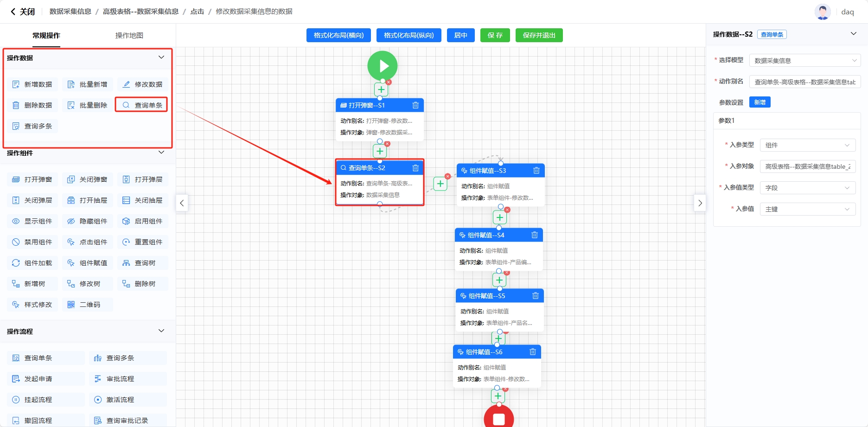Click green plus between S1 and S2
Image resolution: width=868 pixels, height=427 pixels.
click(380, 151)
